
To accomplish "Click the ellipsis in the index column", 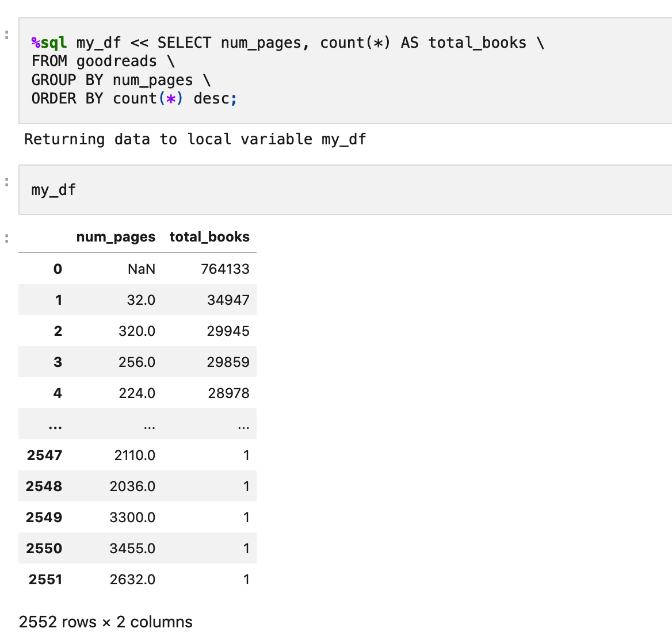I will [55, 426].
